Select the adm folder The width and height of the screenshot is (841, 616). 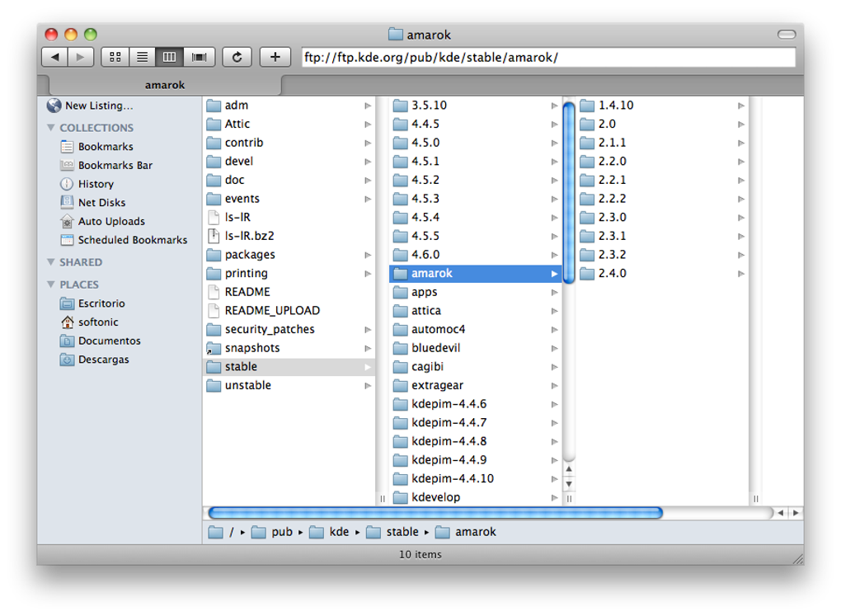(289, 106)
